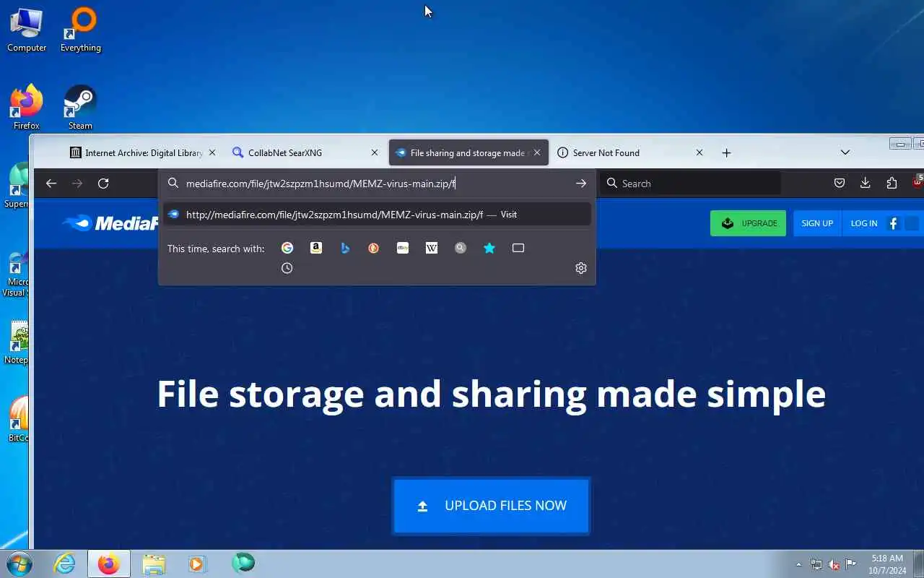The image size is (924, 578).
Task: Click the taskbar clock showing 5:18 AM
Action: (888, 564)
